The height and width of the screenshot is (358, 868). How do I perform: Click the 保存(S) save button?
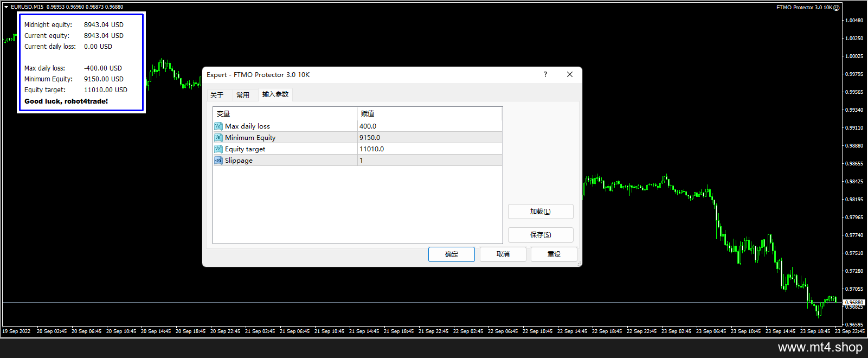[541, 235]
